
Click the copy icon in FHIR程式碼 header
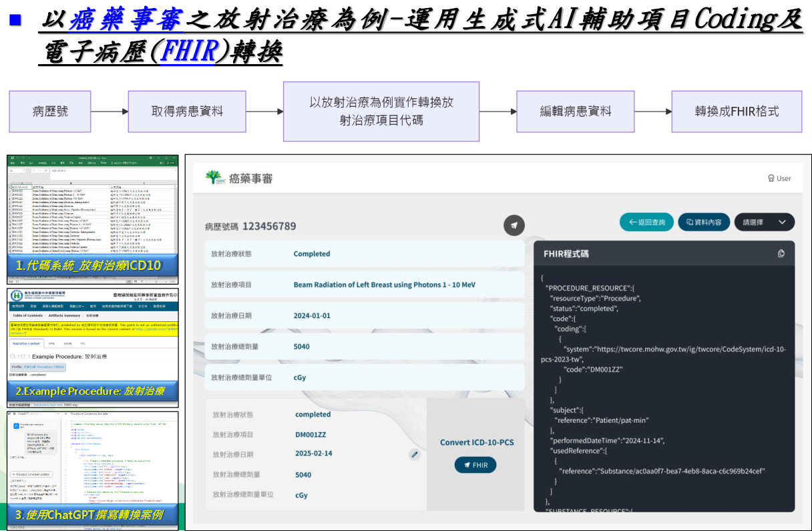[x=781, y=254]
